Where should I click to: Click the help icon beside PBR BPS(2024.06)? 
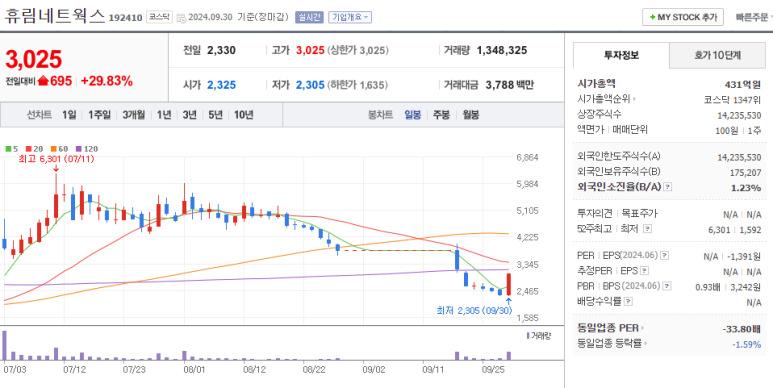point(668,286)
